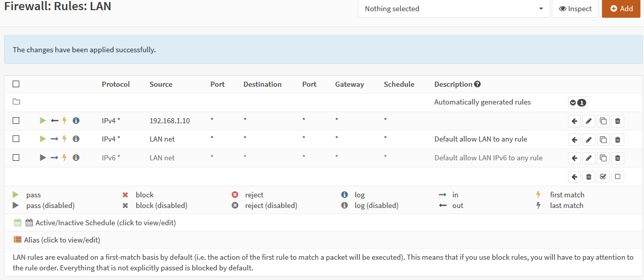The image size is (644, 280).
Task: Expand the automatically generated rules list
Action: pyautogui.click(x=578, y=102)
